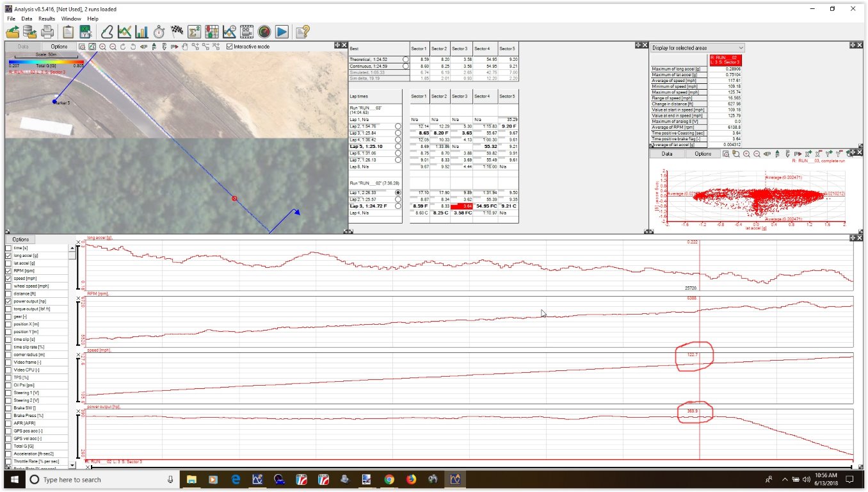Click the blue play button icon
868x492 pixels.
(282, 31)
